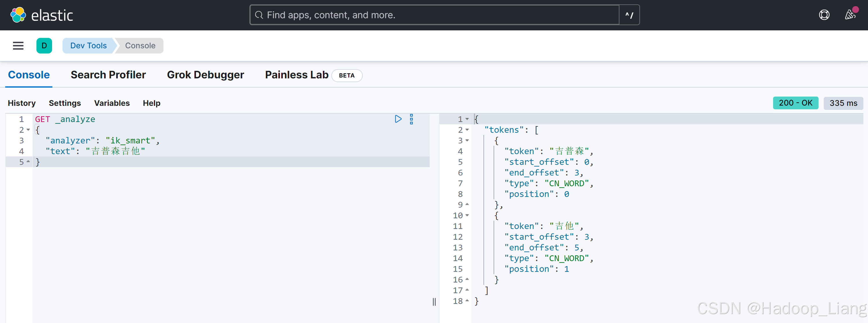The image size is (868, 323).
Task: Open the Settings menu
Action: pyautogui.click(x=64, y=103)
